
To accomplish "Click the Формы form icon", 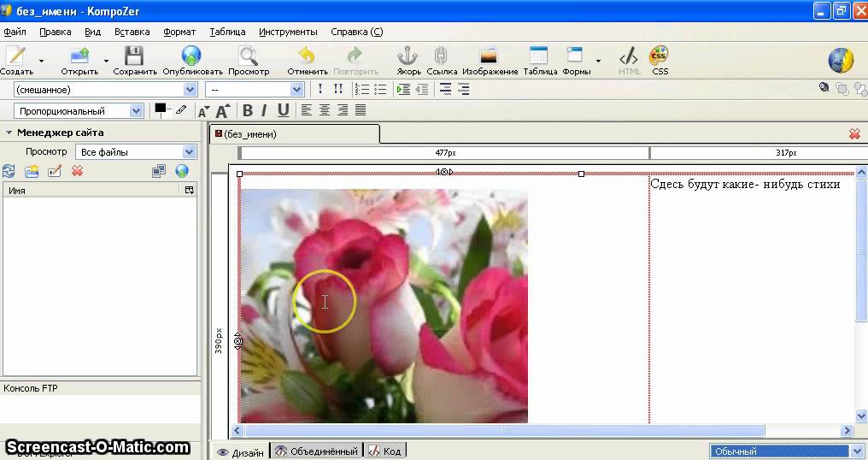I will 575,56.
